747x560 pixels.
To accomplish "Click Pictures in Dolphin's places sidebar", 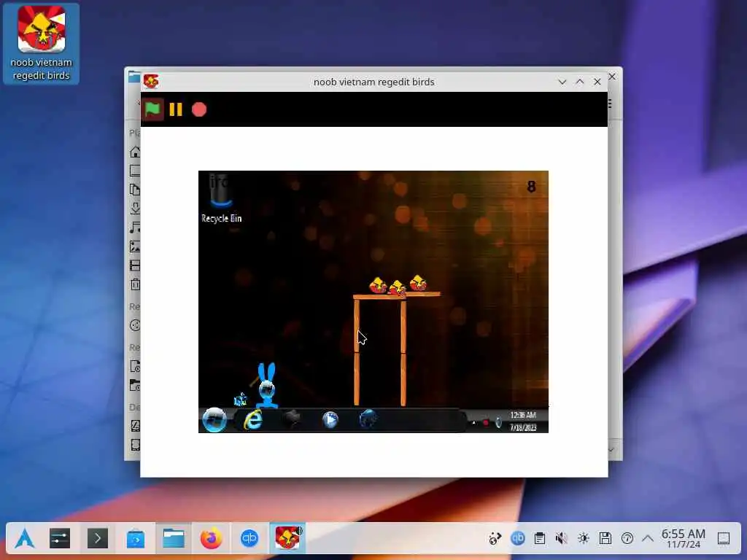I will [x=135, y=246].
